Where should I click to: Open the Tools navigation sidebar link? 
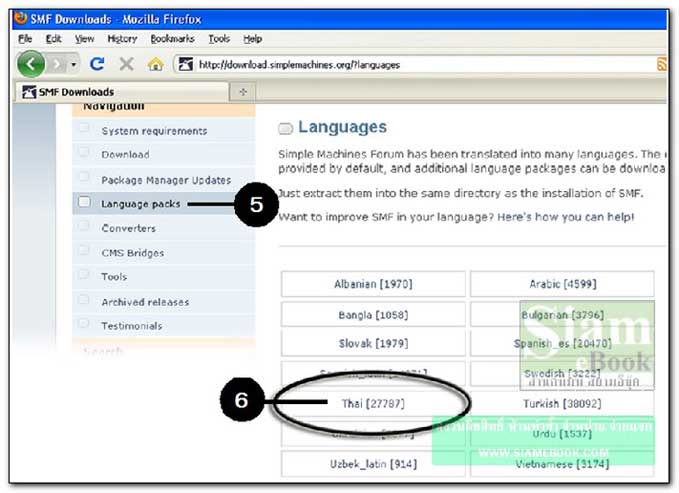click(x=114, y=276)
